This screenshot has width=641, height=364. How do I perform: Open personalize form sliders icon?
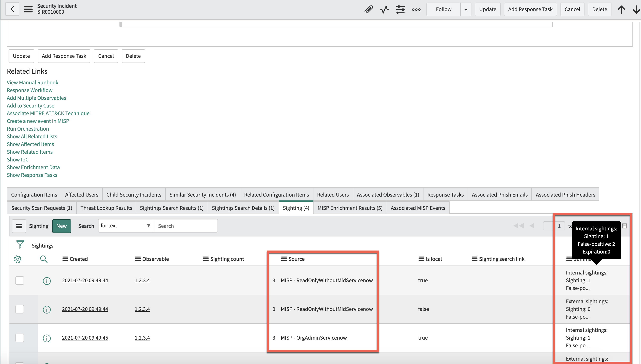pyautogui.click(x=400, y=9)
